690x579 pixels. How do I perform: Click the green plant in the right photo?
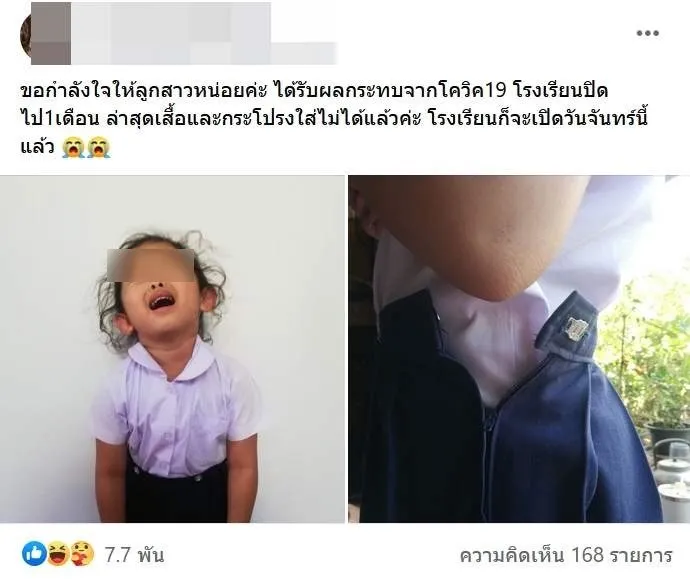point(647,356)
